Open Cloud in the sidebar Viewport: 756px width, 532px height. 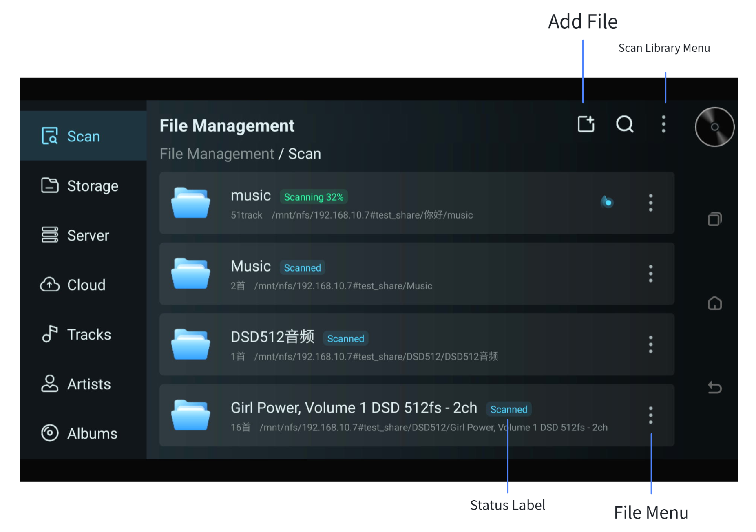pos(83,285)
